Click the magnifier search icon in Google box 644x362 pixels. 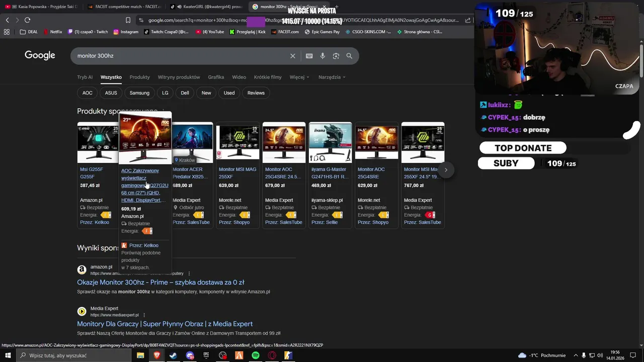(349, 56)
